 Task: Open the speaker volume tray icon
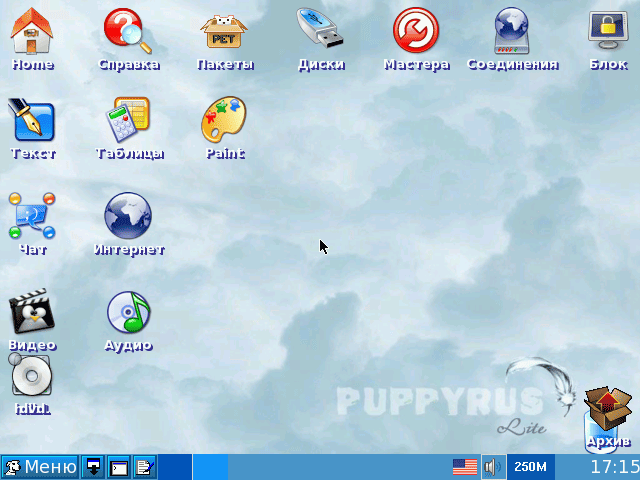point(493,467)
